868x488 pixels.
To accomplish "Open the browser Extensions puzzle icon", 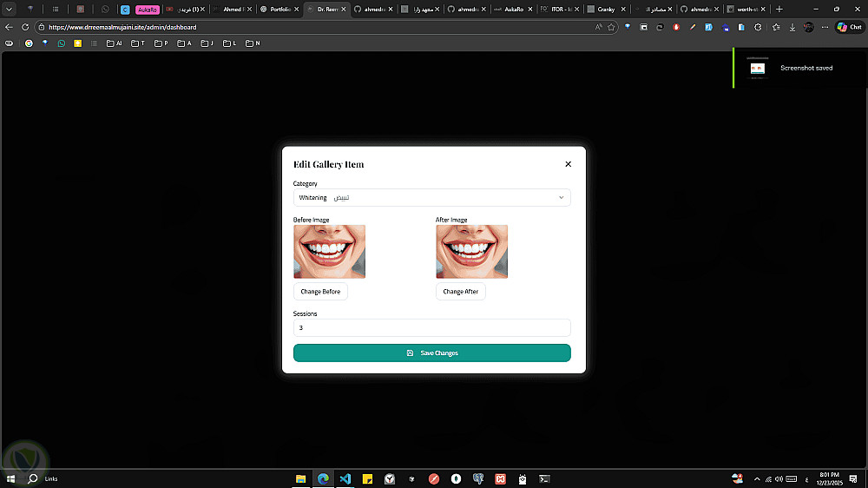I will (758, 27).
